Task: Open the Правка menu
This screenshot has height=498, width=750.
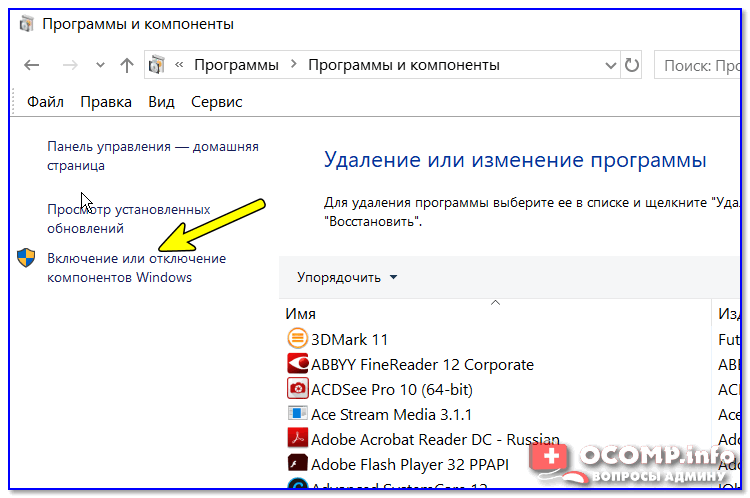Action: (106, 102)
